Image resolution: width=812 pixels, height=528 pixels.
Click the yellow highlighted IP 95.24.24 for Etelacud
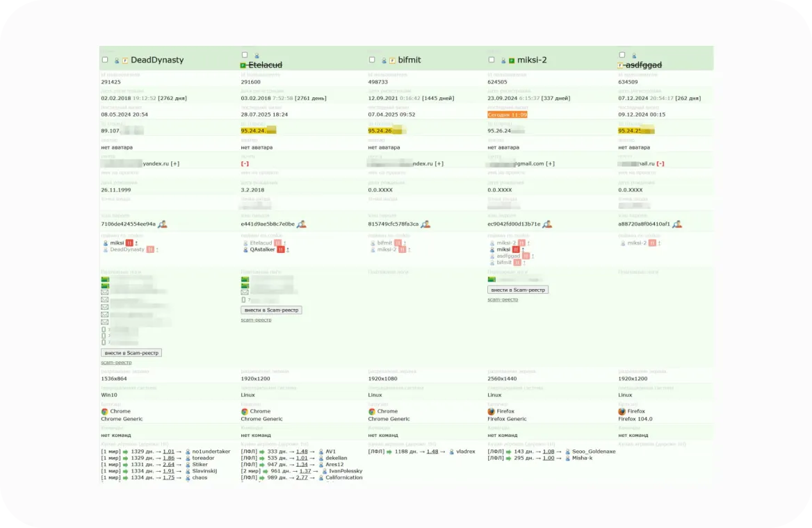tap(257, 130)
